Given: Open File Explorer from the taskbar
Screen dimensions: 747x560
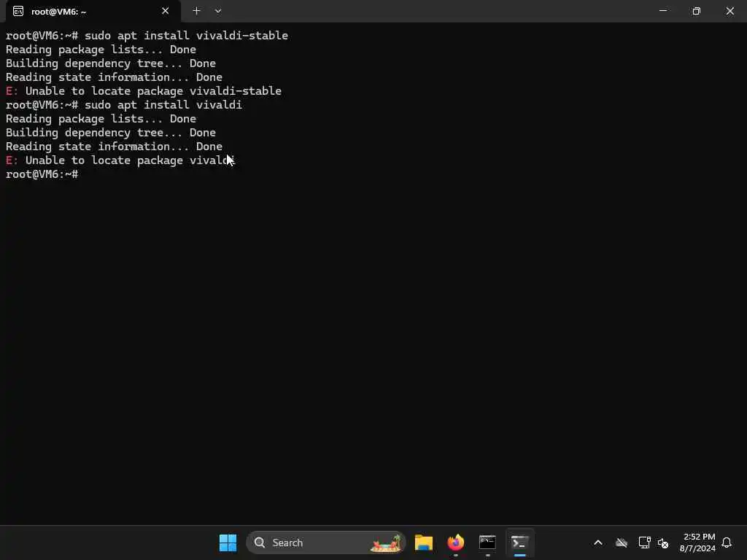Looking at the screenshot, I should tap(424, 542).
